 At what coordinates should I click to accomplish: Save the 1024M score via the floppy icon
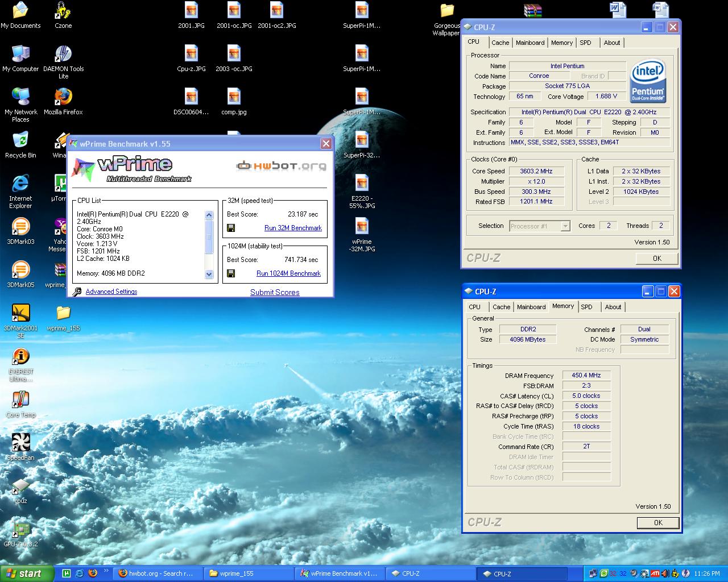(231, 273)
